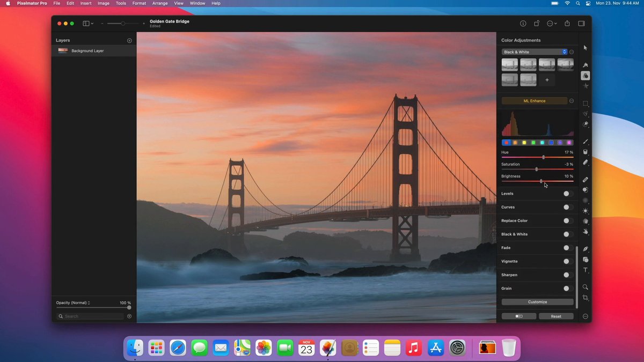644x362 pixels.
Task: Select the Arrange tool arrow
Action: [x=584, y=47]
